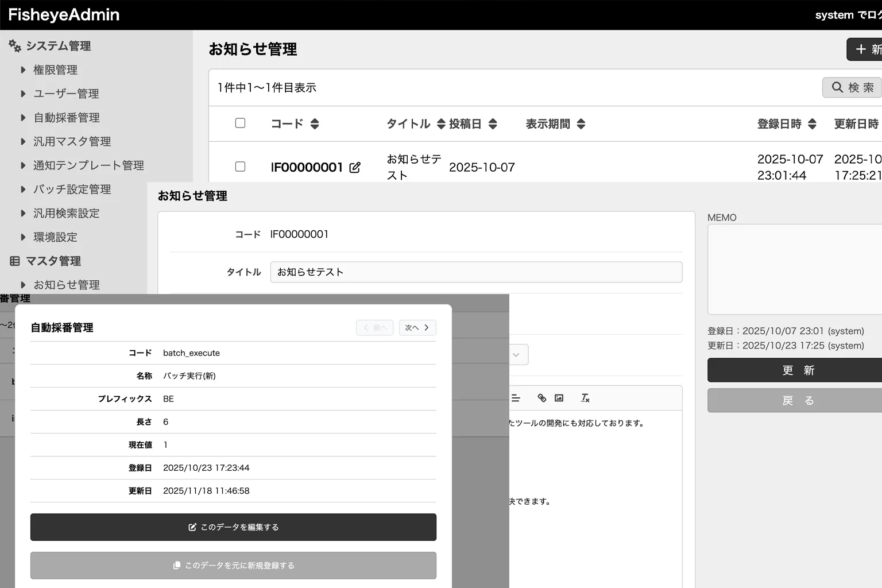Click the 検索 magnifier search button
The image size is (882, 588).
(852, 87)
